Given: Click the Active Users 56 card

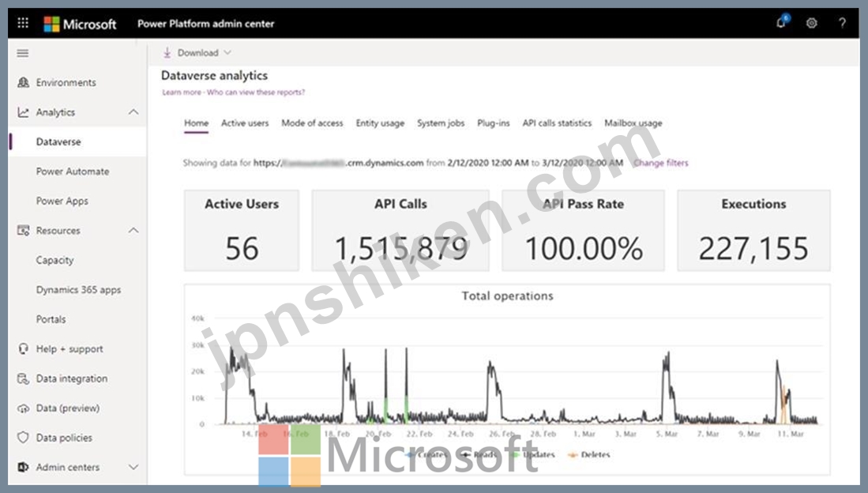Looking at the screenshot, I should click(x=242, y=231).
